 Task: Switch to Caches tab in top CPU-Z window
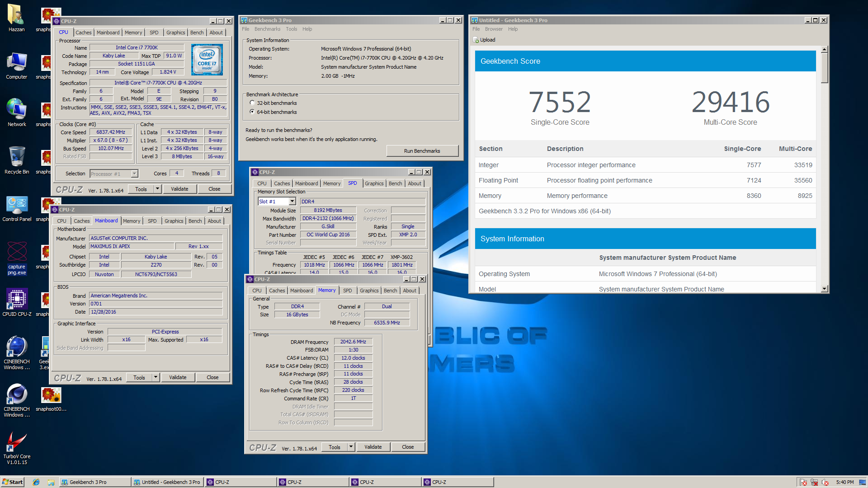[x=83, y=33]
